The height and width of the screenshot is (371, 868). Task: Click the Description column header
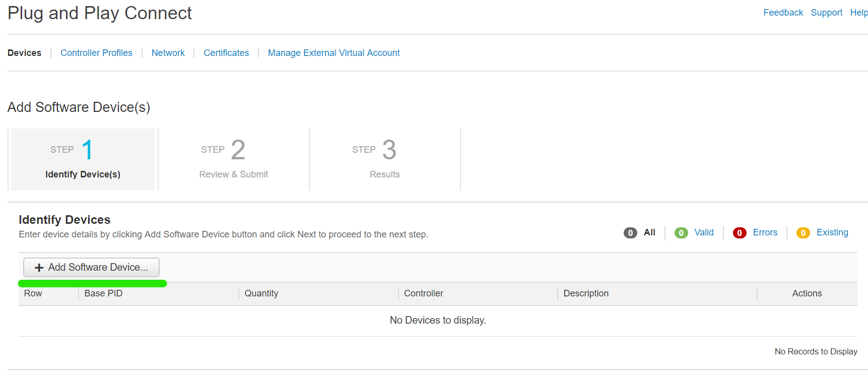point(586,293)
